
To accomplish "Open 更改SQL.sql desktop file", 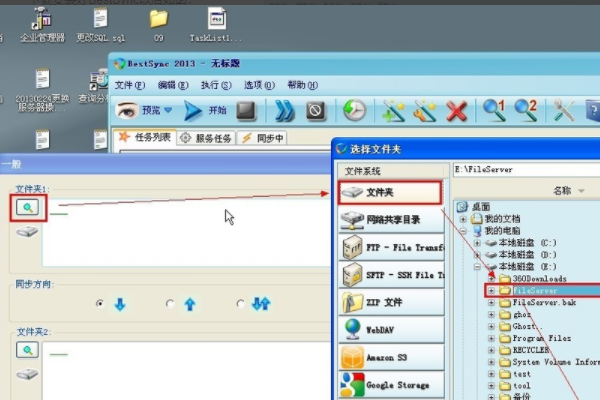I will coord(100,25).
